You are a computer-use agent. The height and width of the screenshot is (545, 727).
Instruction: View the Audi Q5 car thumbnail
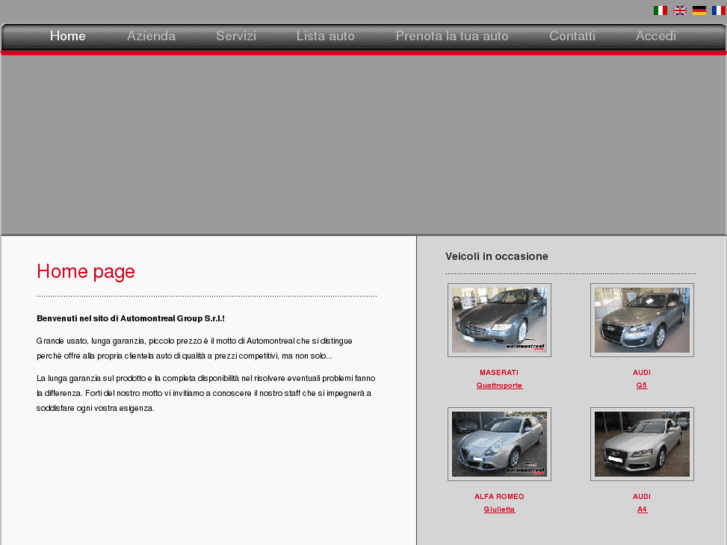(642, 320)
